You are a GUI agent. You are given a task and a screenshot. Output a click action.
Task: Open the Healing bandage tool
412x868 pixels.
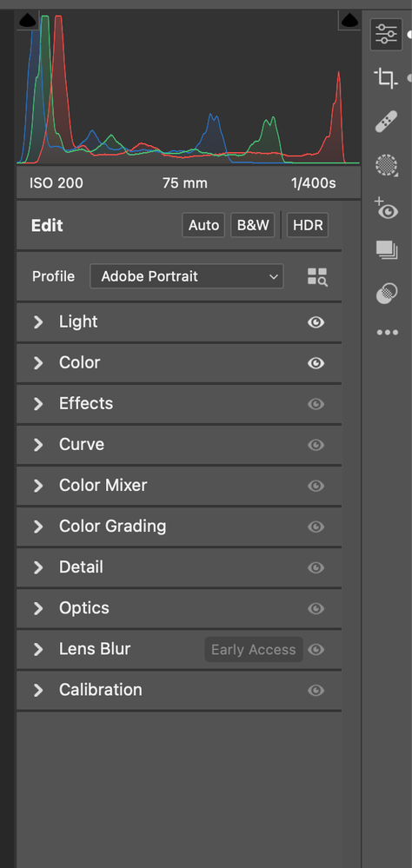[386, 122]
